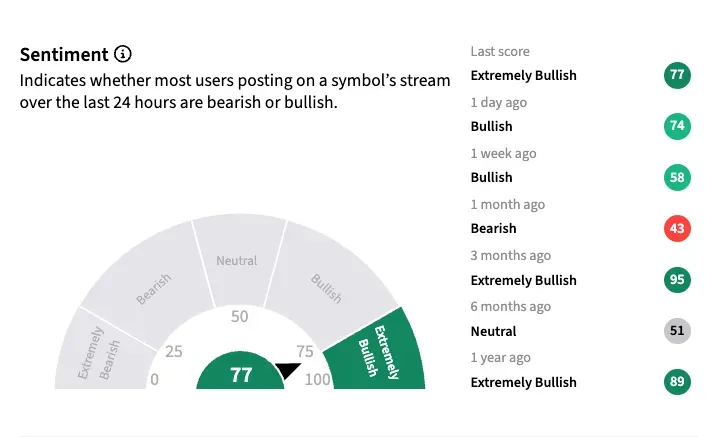
Task: Click the Last score Extremely Bullish label
Action: (523, 75)
